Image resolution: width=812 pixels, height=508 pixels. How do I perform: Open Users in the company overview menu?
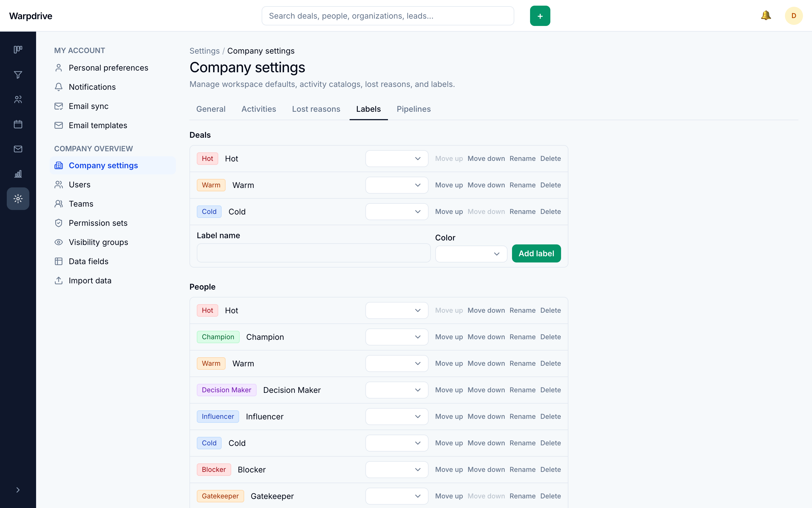[113, 185]
